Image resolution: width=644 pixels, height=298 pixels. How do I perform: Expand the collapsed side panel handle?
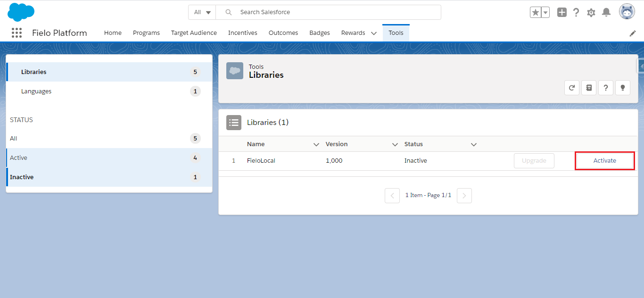[x=641, y=66]
